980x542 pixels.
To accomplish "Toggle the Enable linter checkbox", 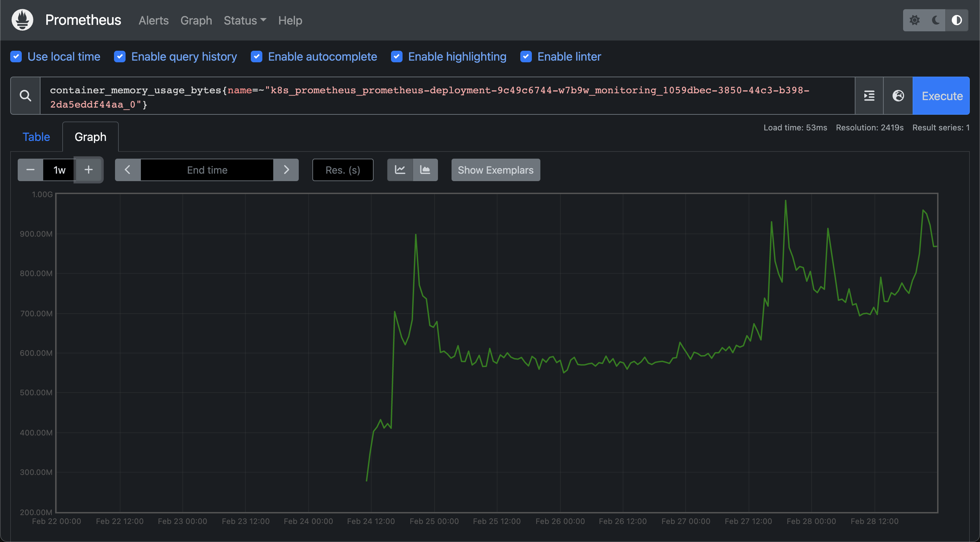I will pos(526,56).
